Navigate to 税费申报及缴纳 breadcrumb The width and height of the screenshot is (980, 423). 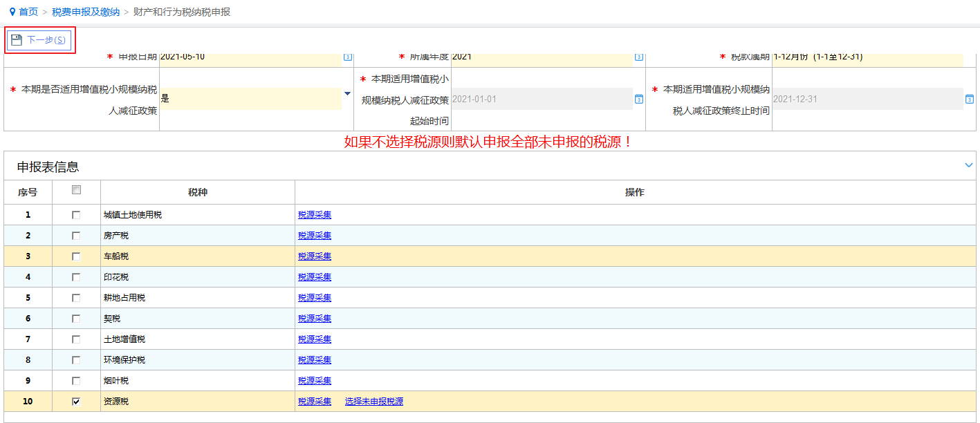(x=86, y=12)
